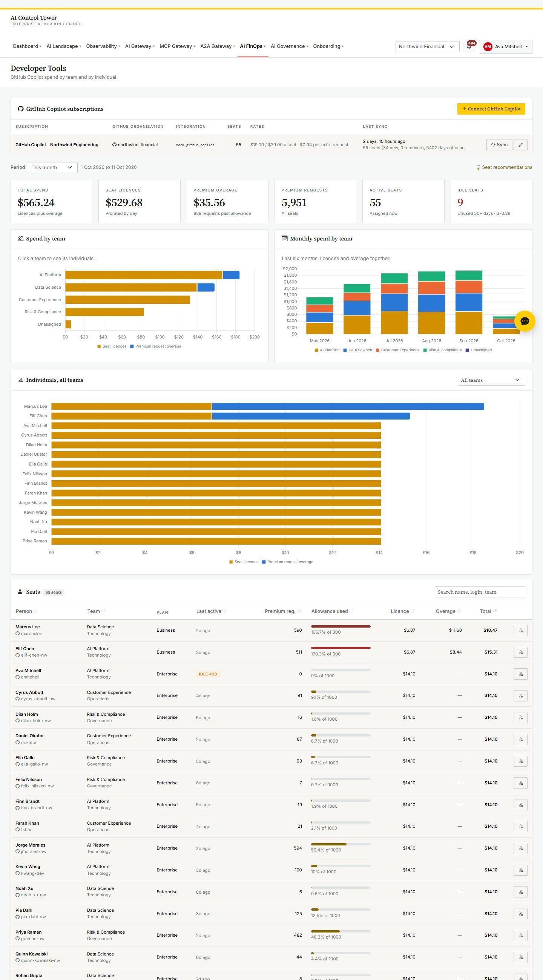Open the Northwind Financial organization dropdown
Viewport: 543px width, 980px height.
coord(427,46)
